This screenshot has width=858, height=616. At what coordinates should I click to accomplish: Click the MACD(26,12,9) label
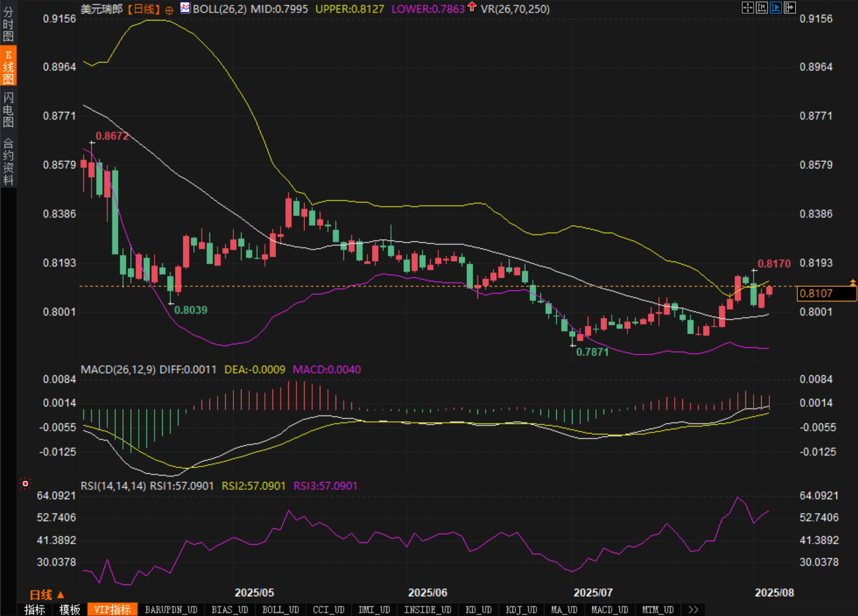pos(118,369)
